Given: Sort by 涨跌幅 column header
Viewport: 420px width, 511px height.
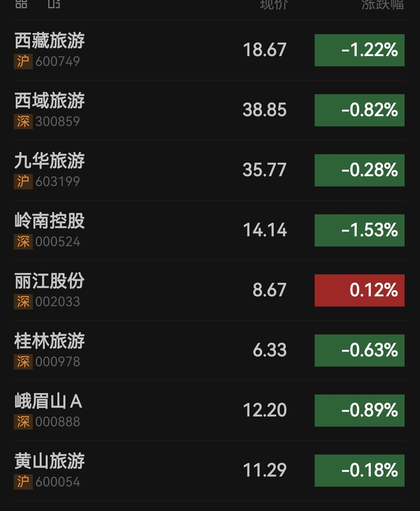Looking at the screenshot, I should [382, 4].
